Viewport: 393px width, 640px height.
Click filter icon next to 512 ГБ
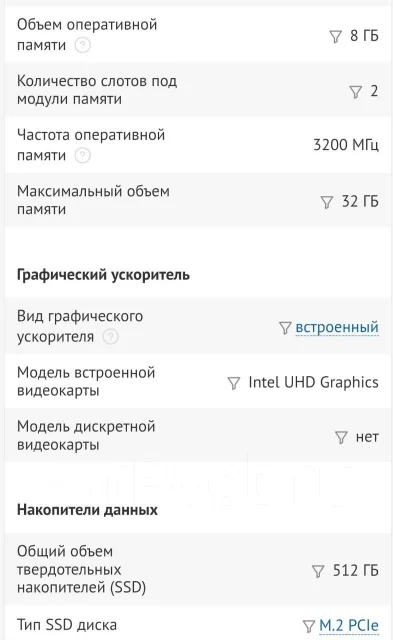click(x=318, y=571)
